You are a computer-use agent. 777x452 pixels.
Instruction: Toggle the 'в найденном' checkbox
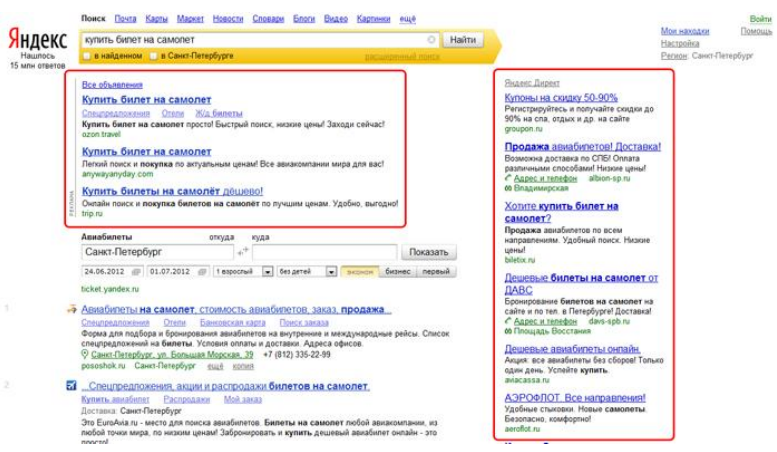87,56
